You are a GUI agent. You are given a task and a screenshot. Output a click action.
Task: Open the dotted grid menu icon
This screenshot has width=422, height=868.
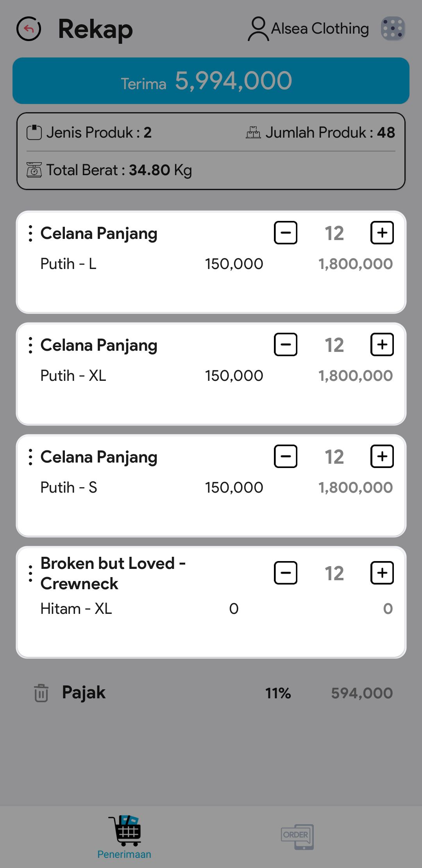[393, 29]
